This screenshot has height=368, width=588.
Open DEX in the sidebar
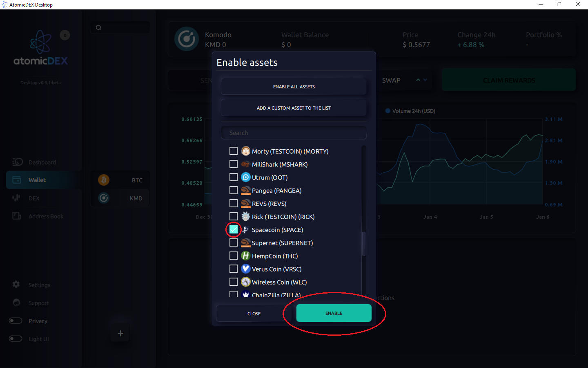pos(34,198)
